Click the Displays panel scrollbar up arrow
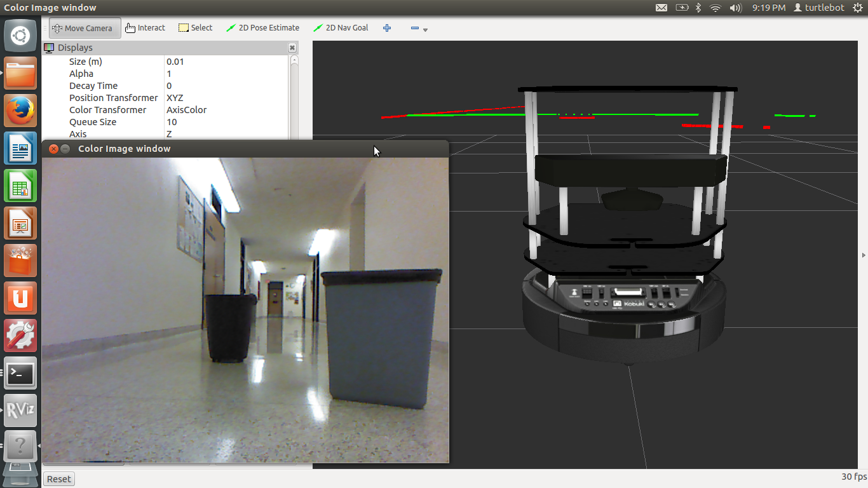 (x=294, y=60)
